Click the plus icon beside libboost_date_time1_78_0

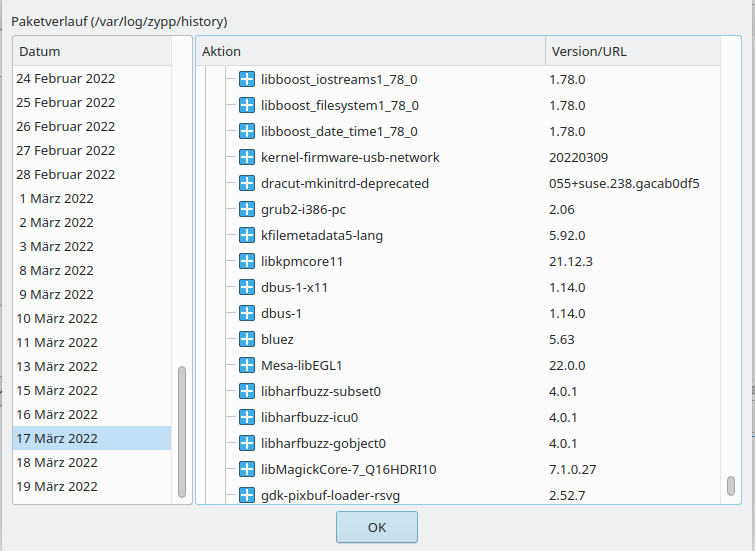pos(247,131)
